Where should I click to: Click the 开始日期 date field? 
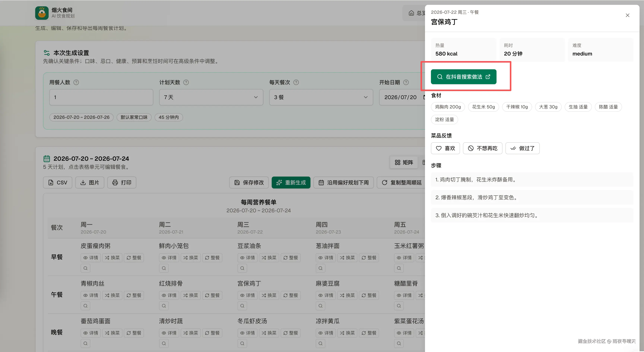(x=402, y=97)
